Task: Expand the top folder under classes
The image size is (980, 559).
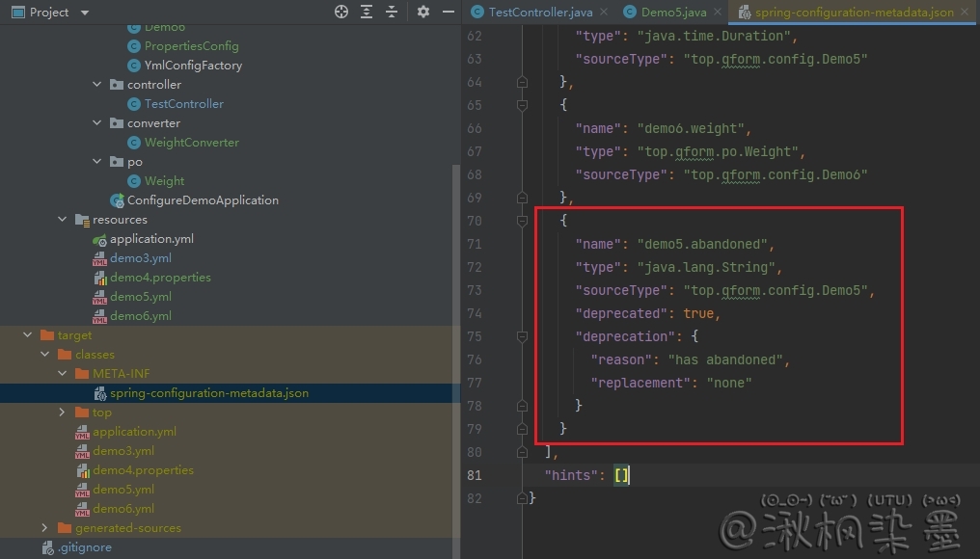Action: click(63, 413)
